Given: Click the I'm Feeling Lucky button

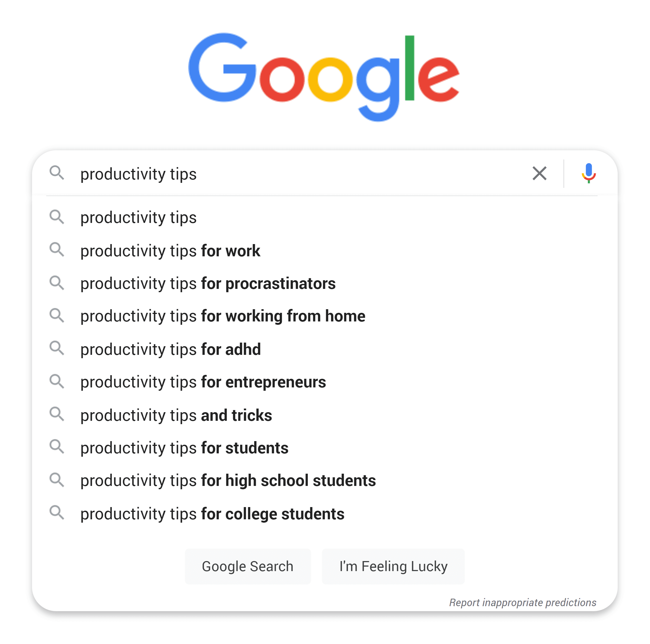Looking at the screenshot, I should 393,566.
